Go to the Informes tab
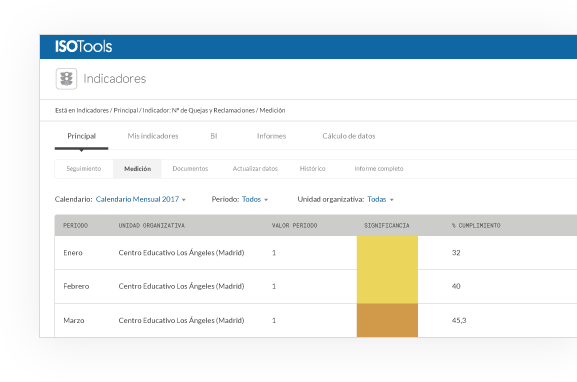This screenshot has width=577, height=382. pos(271,136)
